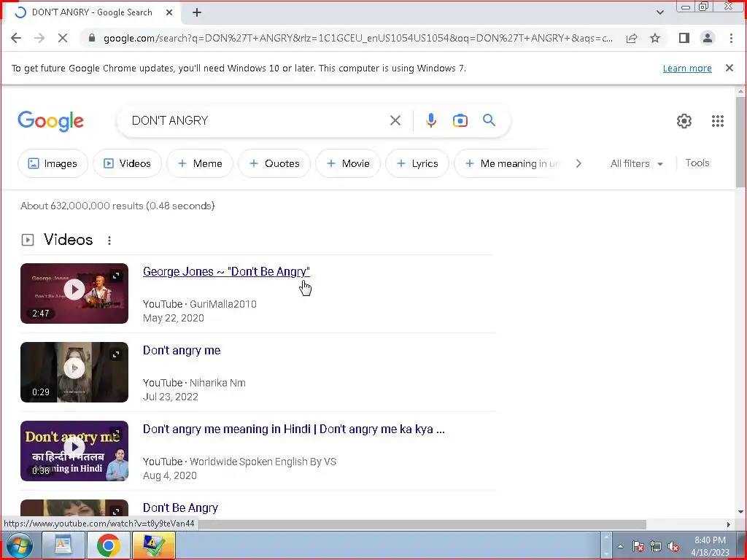The height and width of the screenshot is (560, 747).
Task: Clear the search box text
Action: 395,120
